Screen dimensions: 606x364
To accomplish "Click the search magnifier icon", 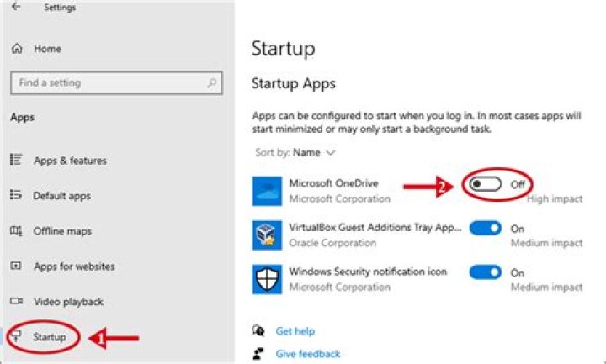I will (x=211, y=83).
